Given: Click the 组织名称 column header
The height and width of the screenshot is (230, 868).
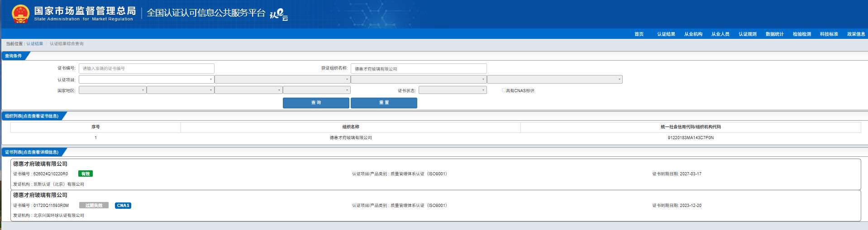Looking at the screenshot, I should point(351,127).
